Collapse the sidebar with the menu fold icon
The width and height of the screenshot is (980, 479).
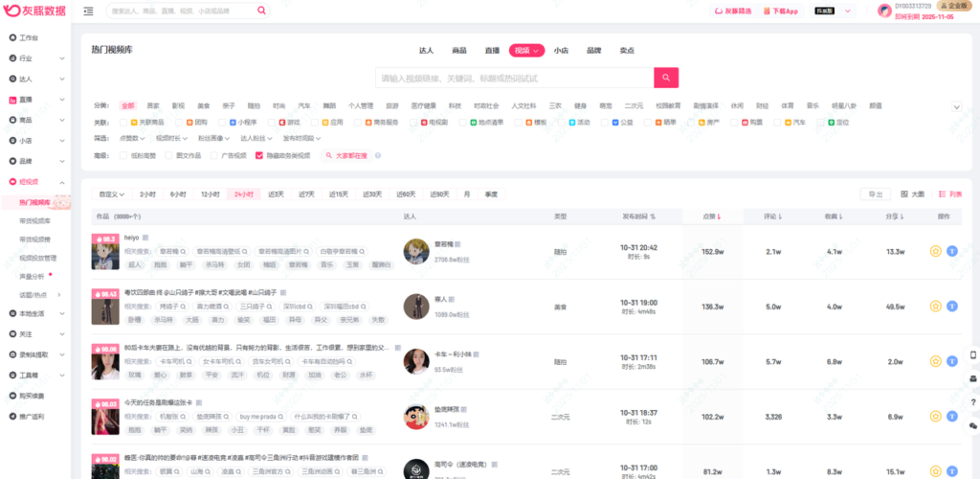(x=88, y=11)
